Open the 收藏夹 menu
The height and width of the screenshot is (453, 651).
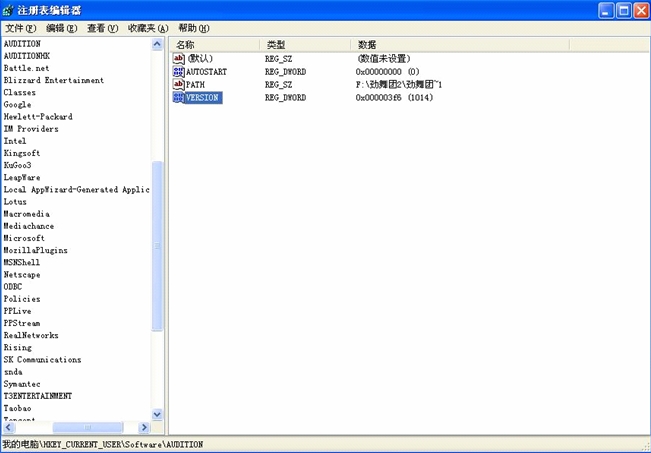point(148,28)
